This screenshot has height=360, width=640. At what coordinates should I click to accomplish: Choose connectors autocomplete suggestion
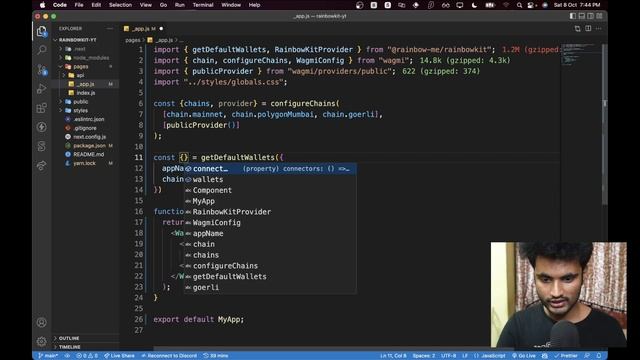click(x=270, y=169)
